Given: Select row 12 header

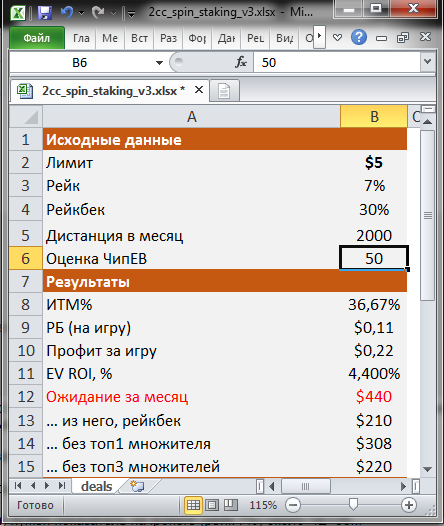Looking at the screenshot, I should pos(26,397).
